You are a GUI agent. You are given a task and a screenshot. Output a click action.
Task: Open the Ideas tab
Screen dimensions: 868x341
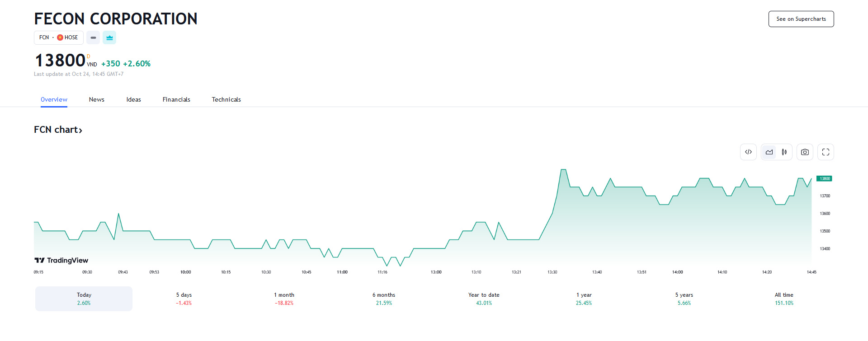[x=133, y=99]
